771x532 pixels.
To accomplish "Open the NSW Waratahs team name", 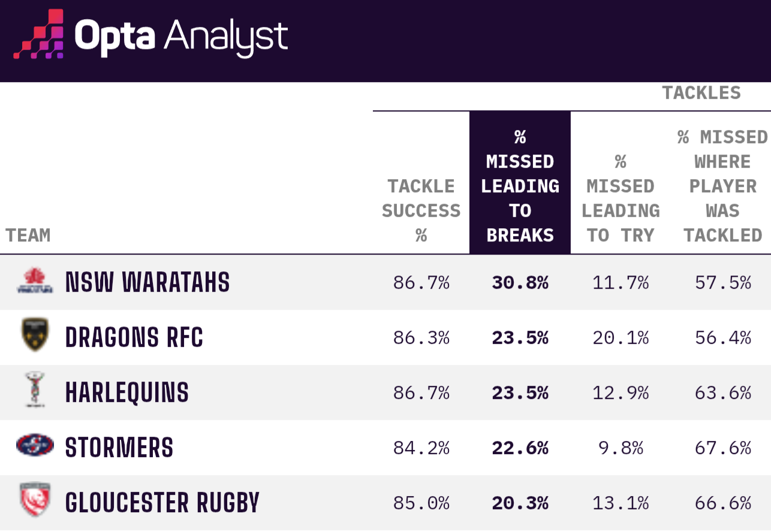I will (147, 282).
